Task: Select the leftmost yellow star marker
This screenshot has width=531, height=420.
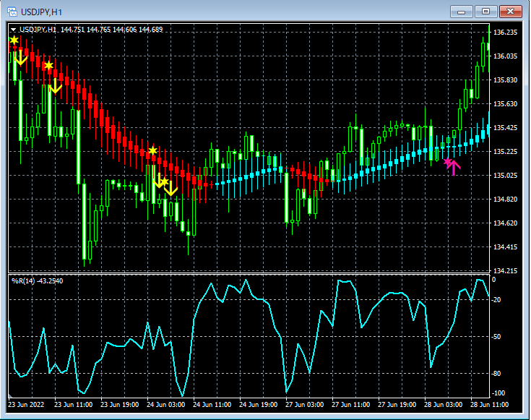Action: pos(14,40)
